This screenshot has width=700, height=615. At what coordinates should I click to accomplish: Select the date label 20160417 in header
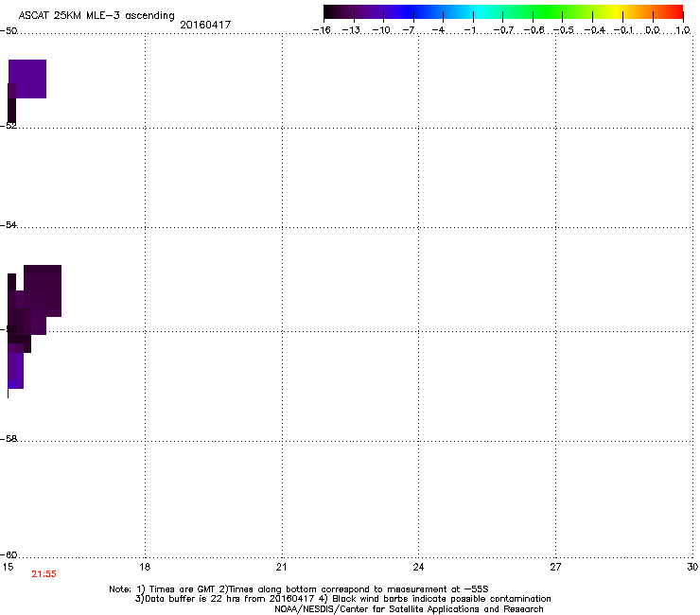(x=205, y=25)
